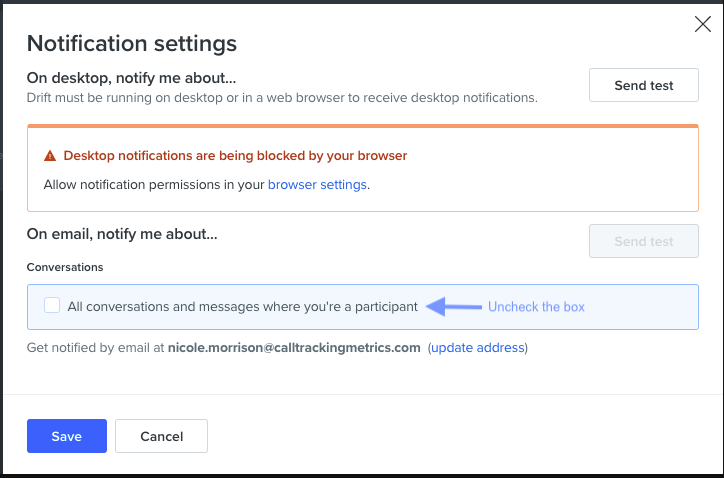Click the update address link

coord(477,348)
